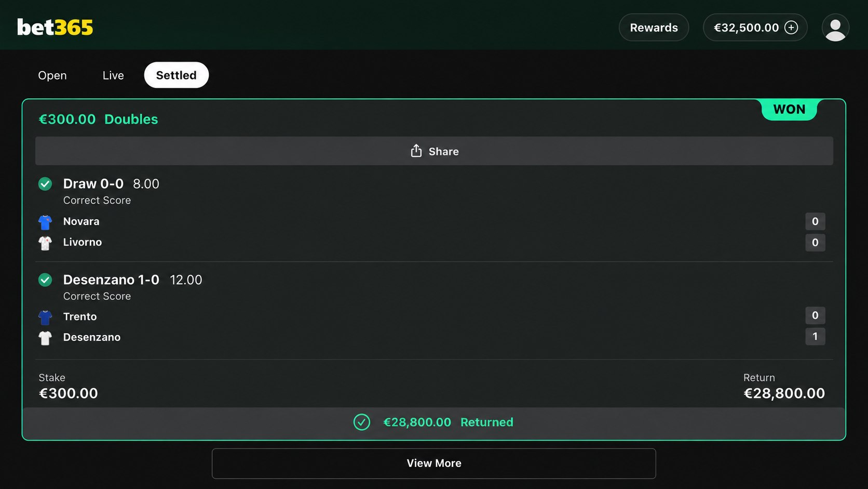Click the Trento dark blue jersey icon
This screenshot has width=868, height=489.
point(45,317)
